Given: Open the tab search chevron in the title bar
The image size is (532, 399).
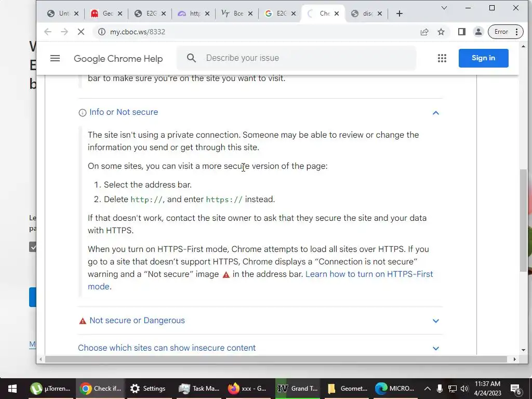Looking at the screenshot, I should [x=444, y=8].
